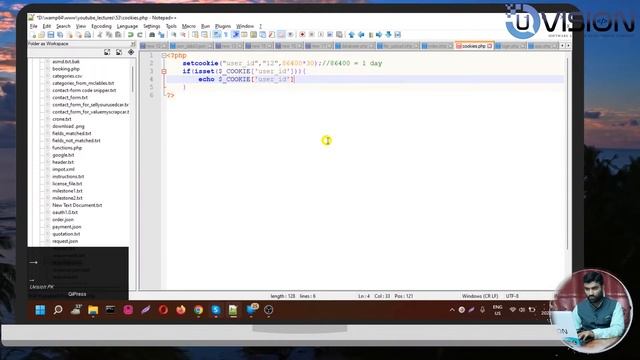The height and width of the screenshot is (360, 640).
Task: Collapse the fold marker on line 1
Action: (x=164, y=55)
